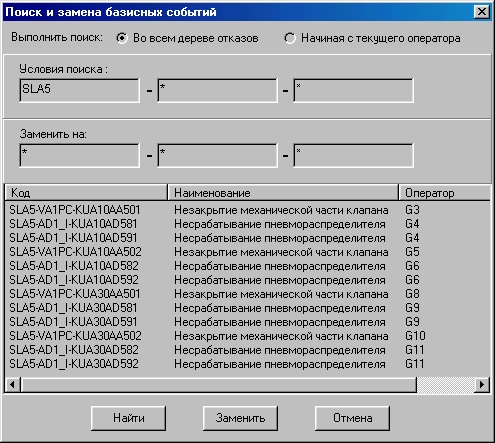
Task: Click the third search condition field
Action: point(353,90)
